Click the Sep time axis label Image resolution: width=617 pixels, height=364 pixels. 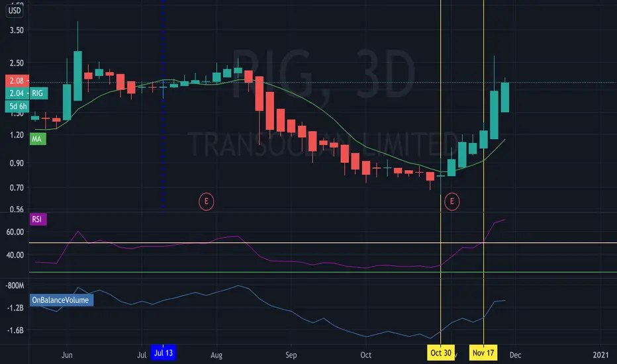coord(291,355)
